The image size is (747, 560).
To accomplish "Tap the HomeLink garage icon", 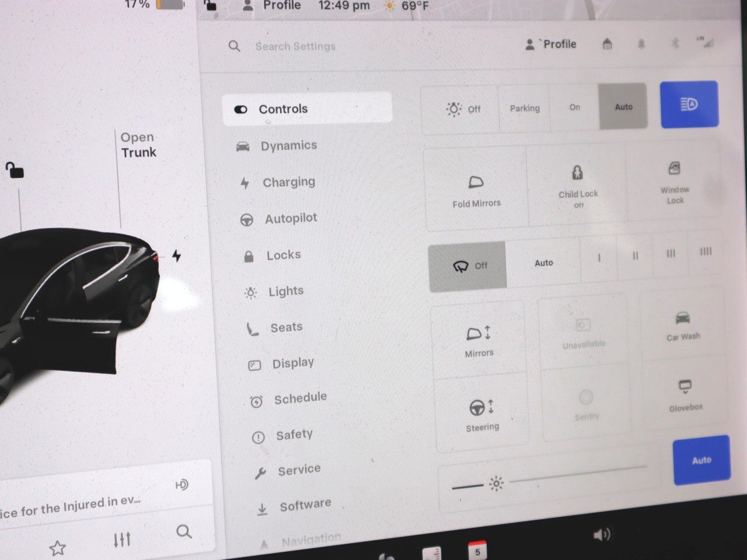I will coord(607,44).
